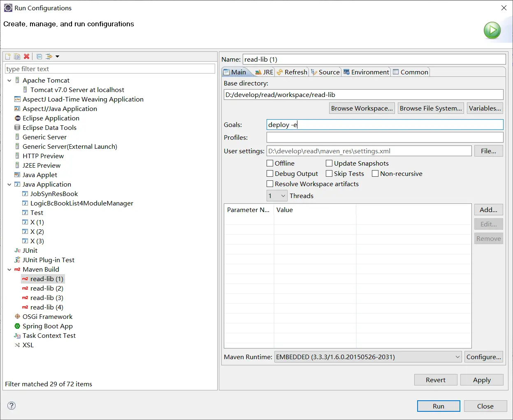Enable the Offline checkbox
Image resolution: width=513 pixels, height=420 pixels.
pos(270,163)
